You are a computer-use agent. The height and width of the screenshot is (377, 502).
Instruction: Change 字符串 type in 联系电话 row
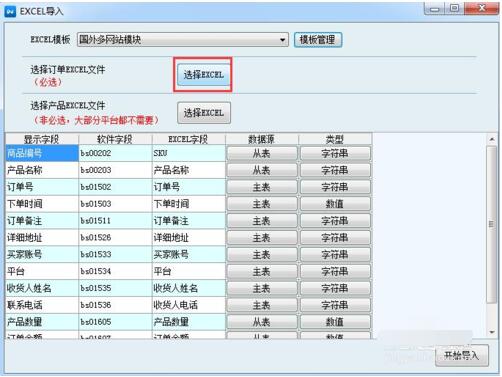335,305
